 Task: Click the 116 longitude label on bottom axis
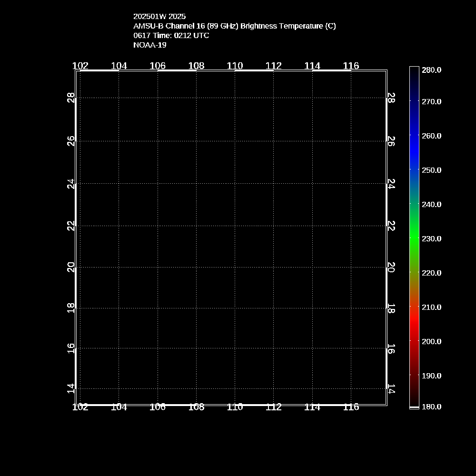coord(351,407)
